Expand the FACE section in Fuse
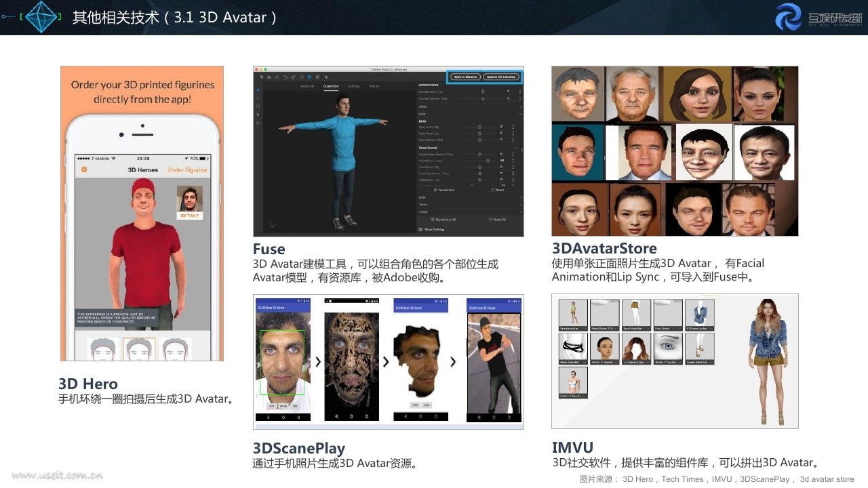This screenshot has height=488, width=868. (520, 114)
